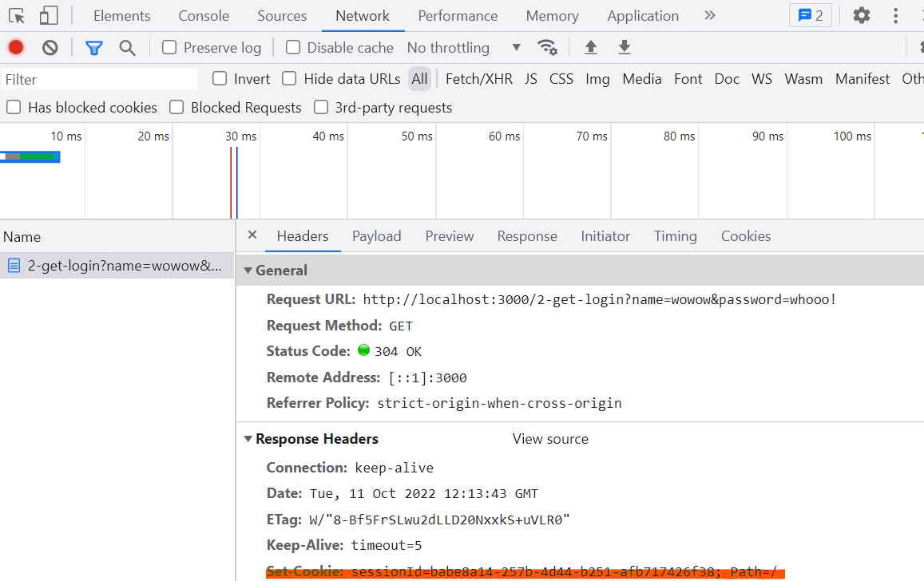
Task: Click the Filter text input field
Action: 100,79
